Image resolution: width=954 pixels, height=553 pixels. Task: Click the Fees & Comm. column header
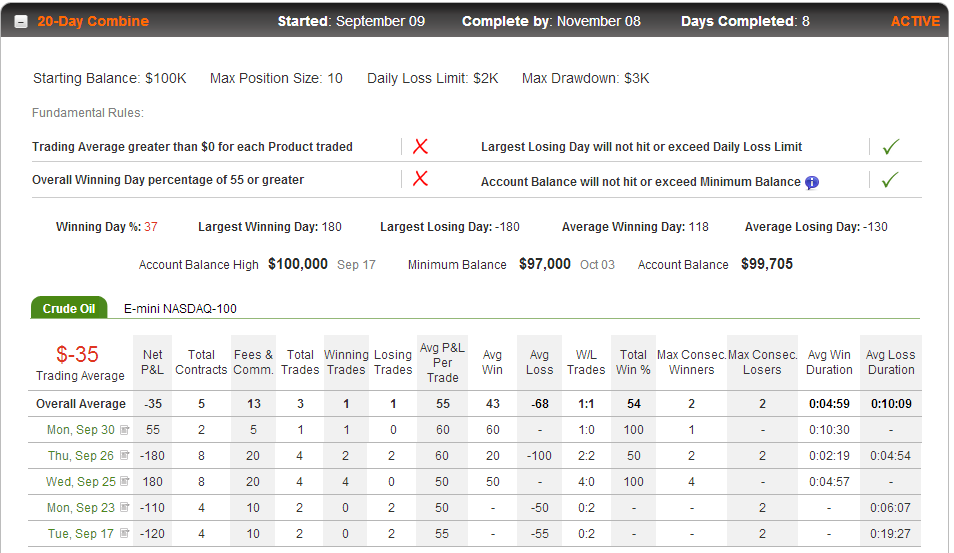(x=253, y=362)
